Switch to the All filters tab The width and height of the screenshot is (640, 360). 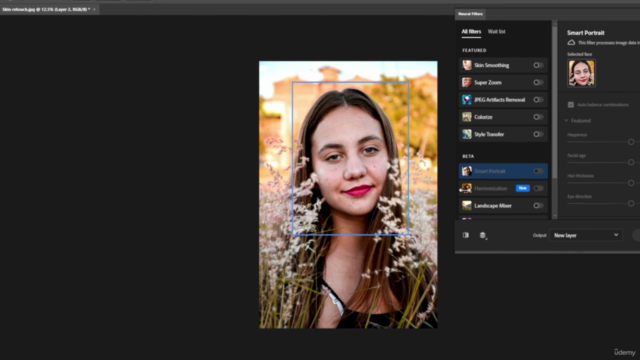(471, 31)
